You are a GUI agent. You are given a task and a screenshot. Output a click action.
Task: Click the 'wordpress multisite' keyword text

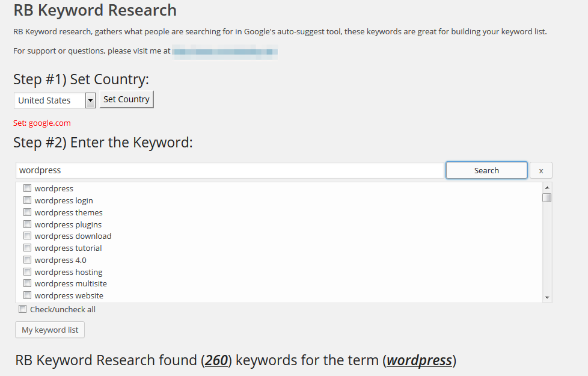click(71, 284)
